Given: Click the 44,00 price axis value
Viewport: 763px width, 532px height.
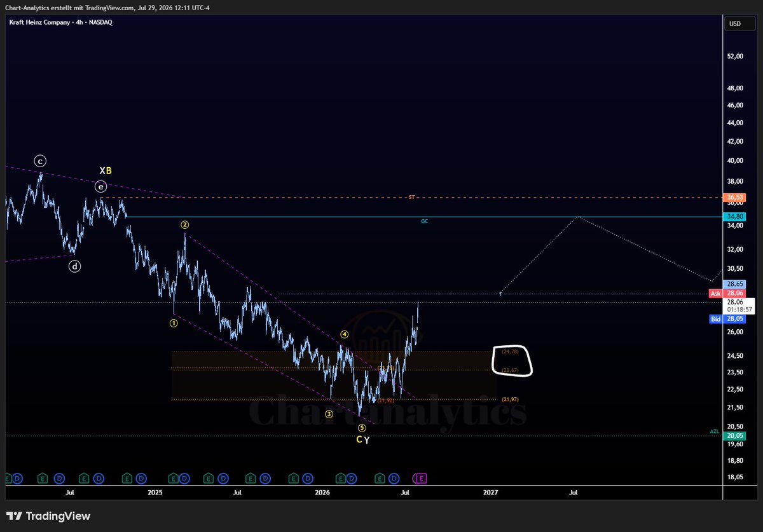Looking at the screenshot, I should coord(735,123).
